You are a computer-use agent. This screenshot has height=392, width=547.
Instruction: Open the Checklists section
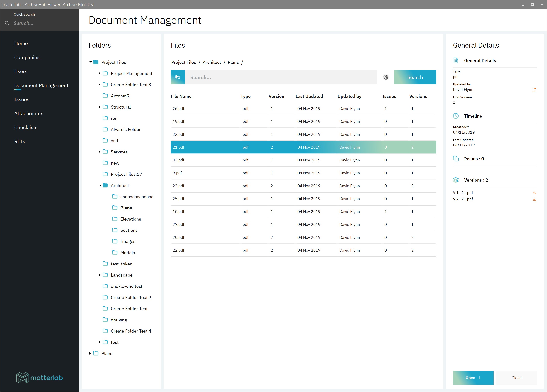[x=26, y=127]
